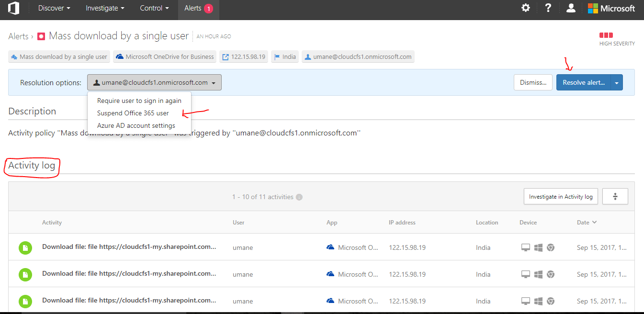Click the User column header

click(238, 223)
